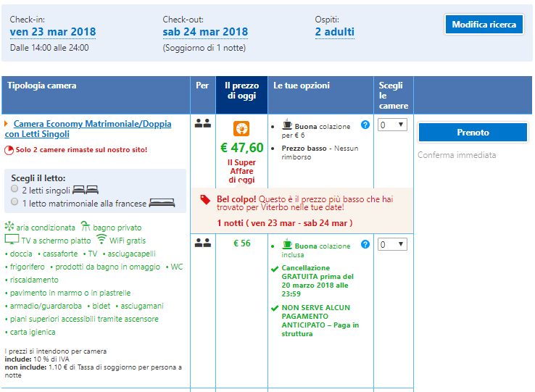Click the 'Modifica ricerca' button
Screen dimensions: 535x392
click(484, 24)
